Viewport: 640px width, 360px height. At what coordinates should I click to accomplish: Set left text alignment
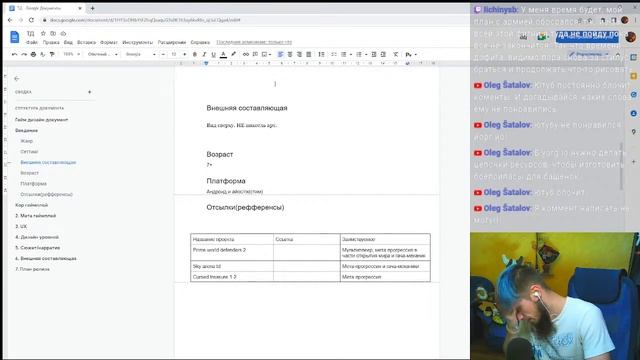pos(280,54)
